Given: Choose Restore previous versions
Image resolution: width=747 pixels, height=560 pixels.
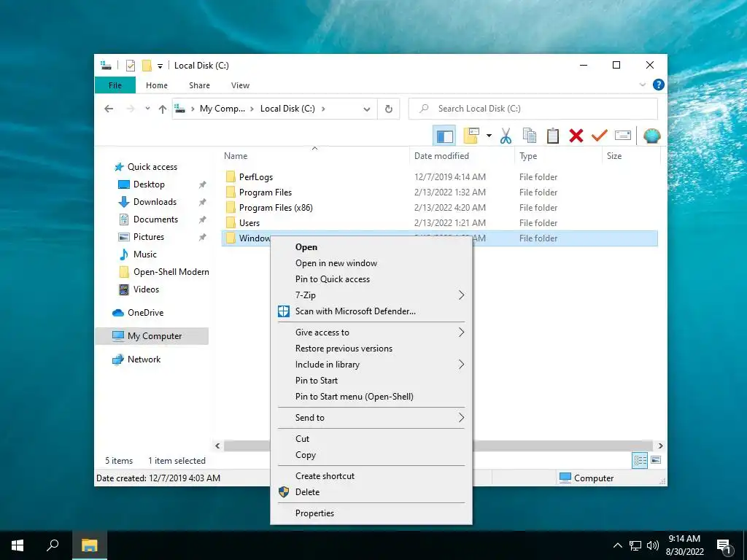Looking at the screenshot, I should coord(371,349).
